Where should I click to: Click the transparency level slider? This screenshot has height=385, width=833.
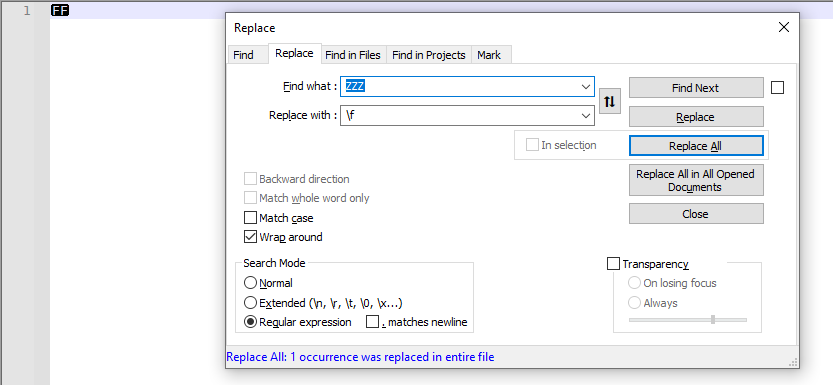tap(688, 320)
